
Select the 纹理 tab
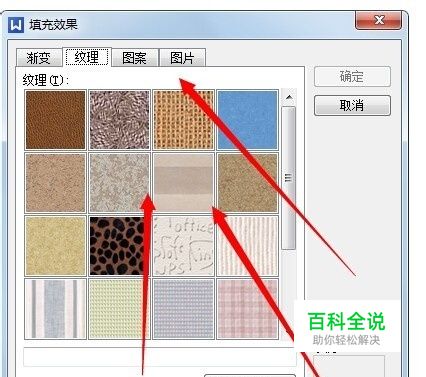point(87,57)
